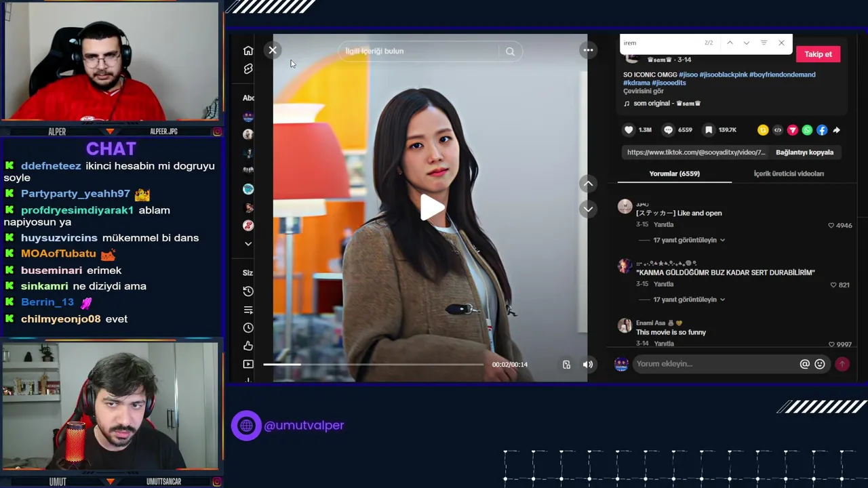Screen dimensions: 868x488
Task: Click 'Çevirisini gör' to see translation
Action: [644, 91]
